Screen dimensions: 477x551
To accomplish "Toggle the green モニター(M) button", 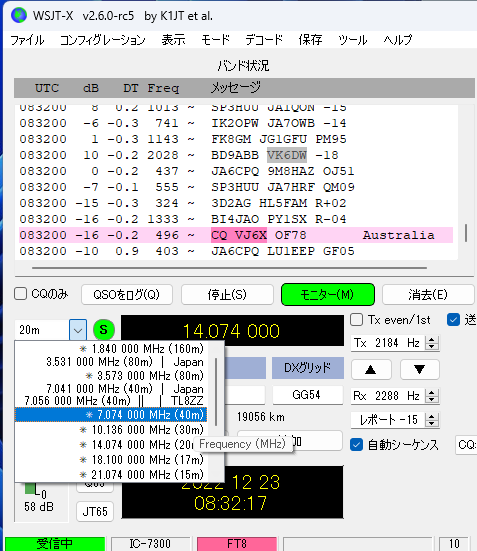I will (x=328, y=294).
